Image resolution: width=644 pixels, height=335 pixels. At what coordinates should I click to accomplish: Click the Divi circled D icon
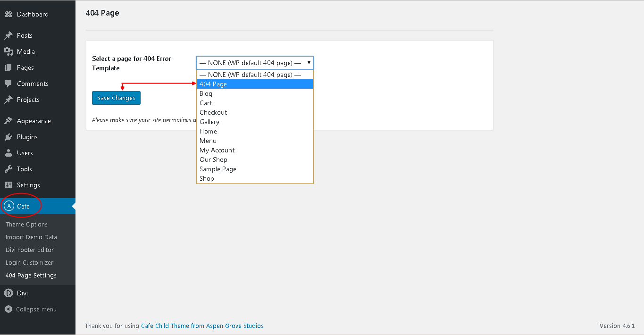pos(8,293)
